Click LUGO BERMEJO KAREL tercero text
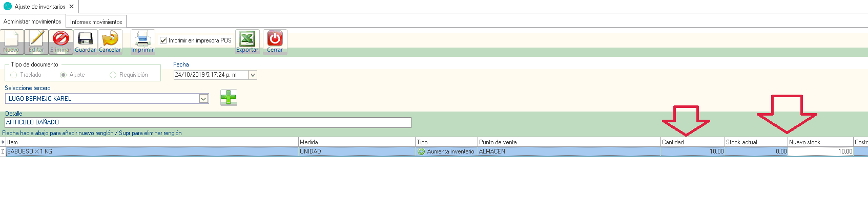This screenshot has height=198, width=868. [40, 99]
